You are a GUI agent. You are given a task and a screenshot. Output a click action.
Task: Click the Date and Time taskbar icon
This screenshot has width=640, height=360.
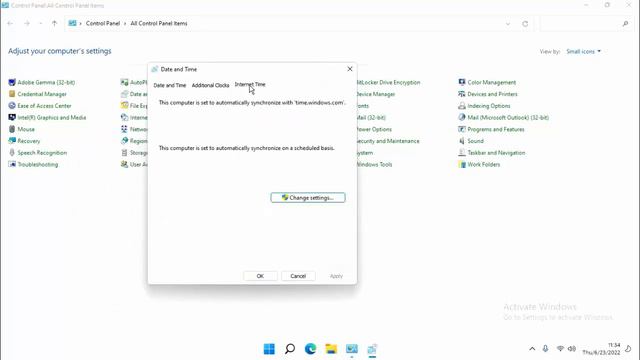[372, 349]
